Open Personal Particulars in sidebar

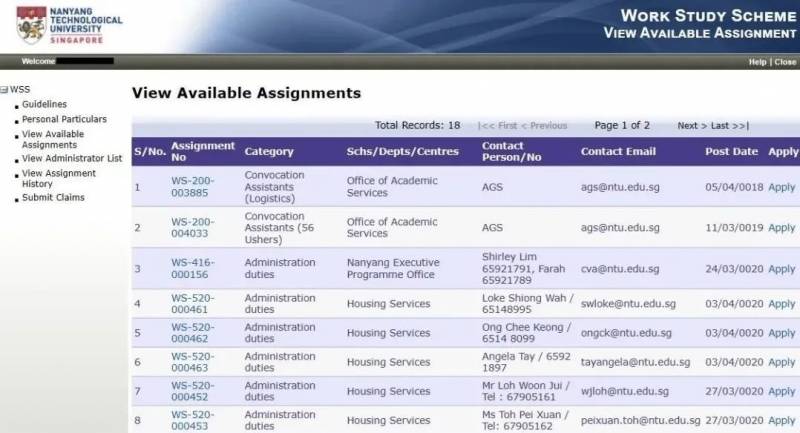(x=64, y=119)
